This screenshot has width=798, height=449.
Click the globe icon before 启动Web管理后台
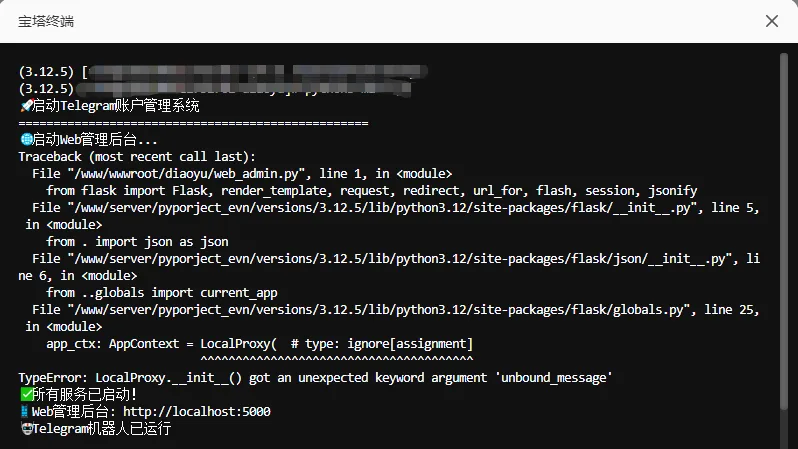pos(25,140)
